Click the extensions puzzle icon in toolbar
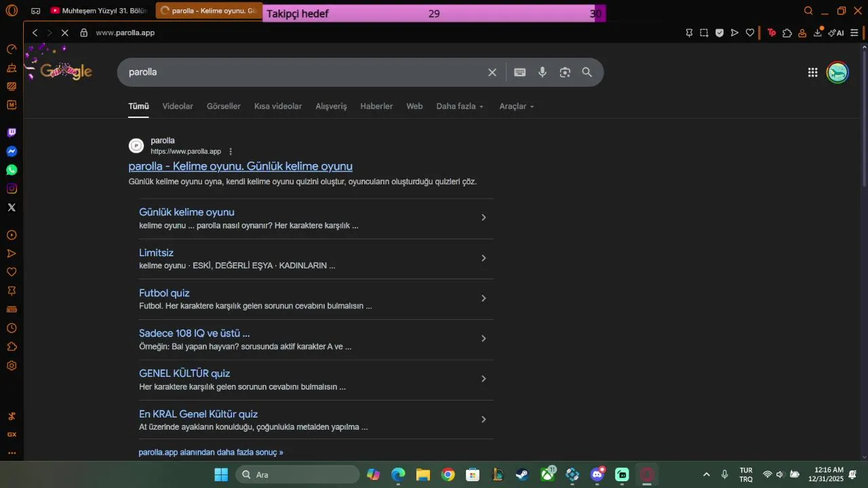The image size is (868, 488). (x=787, y=33)
